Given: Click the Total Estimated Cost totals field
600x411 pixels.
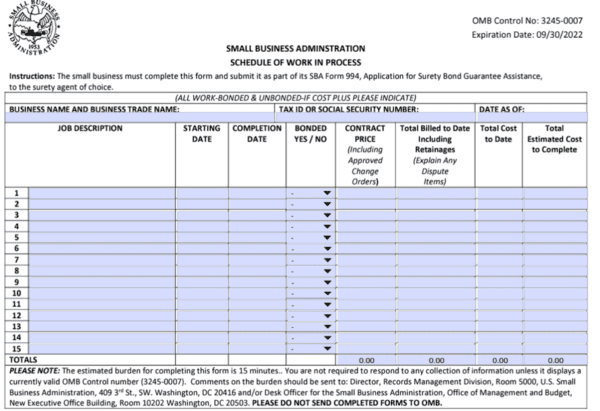Looking at the screenshot, I should 555,360.
